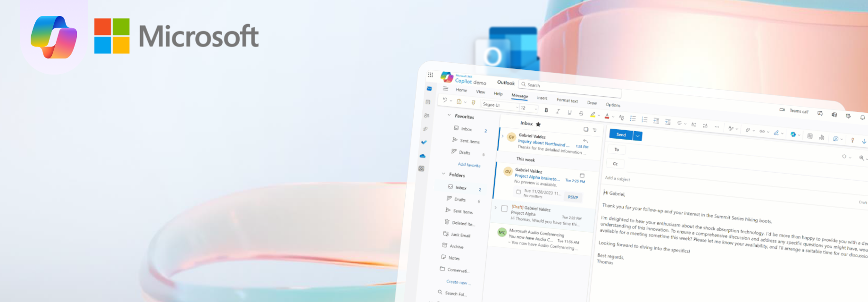Collapse the Favorites section

point(449,115)
